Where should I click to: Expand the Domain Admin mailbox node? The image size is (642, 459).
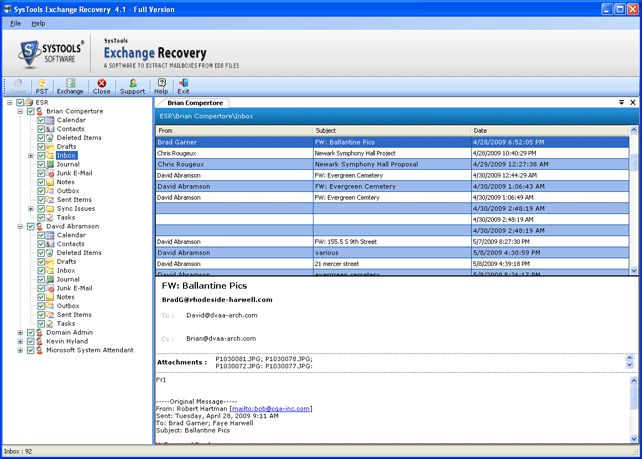coord(20,332)
